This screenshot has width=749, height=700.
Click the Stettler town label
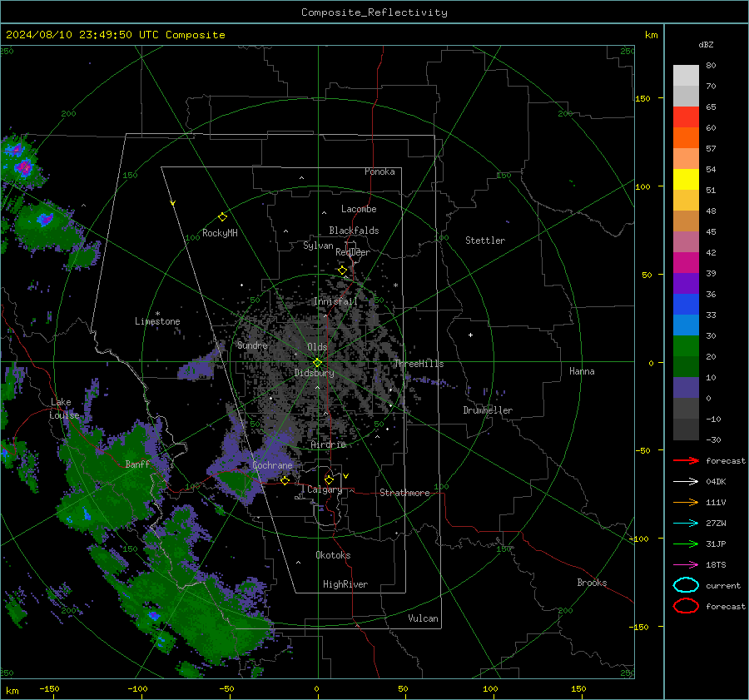(485, 241)
